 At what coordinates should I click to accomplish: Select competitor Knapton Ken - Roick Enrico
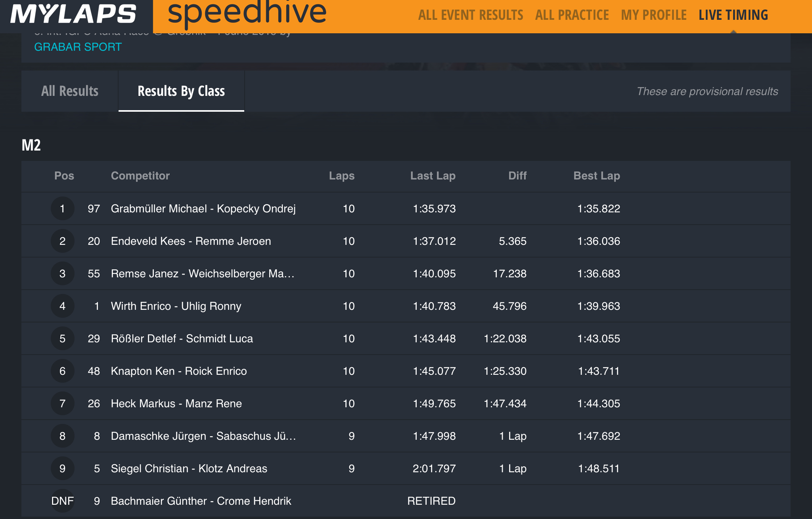(x=179, y=371)
